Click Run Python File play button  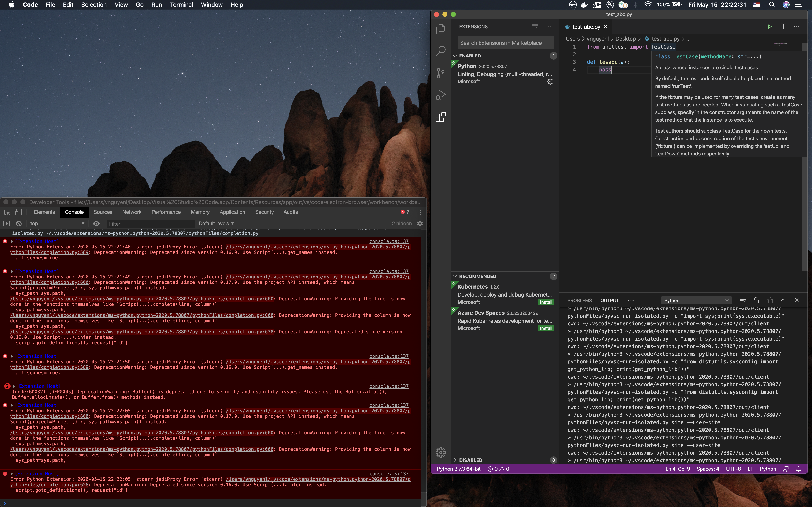(x=769, y=27)
